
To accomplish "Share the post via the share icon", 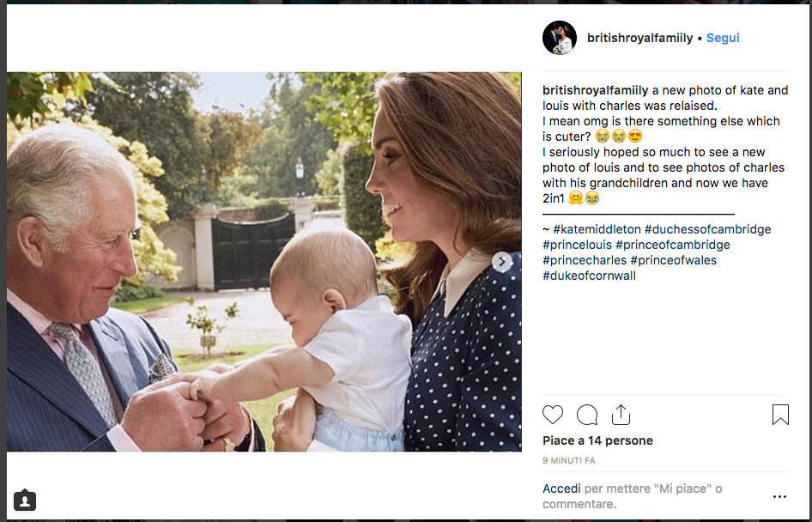I will click(621, 416).
